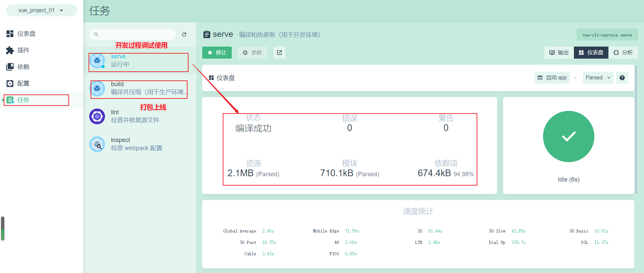Click the 任务 page title
Viewport: 644px width, 273px height.
[x=100, y=11]
